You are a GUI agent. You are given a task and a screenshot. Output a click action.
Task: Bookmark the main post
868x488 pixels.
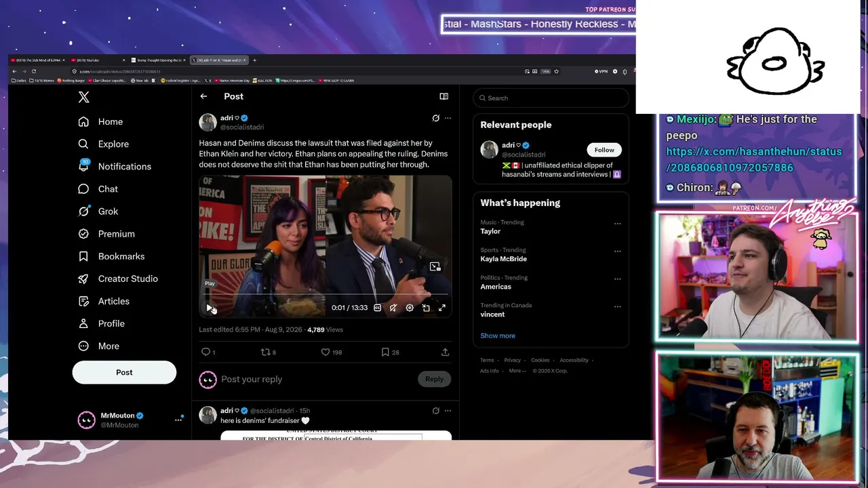tap(390, 352)
